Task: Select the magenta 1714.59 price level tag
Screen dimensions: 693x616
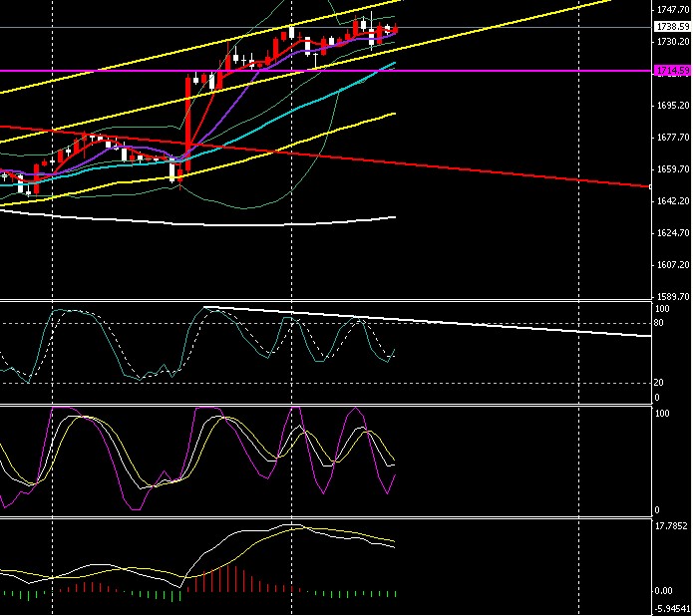Action: 673,70
